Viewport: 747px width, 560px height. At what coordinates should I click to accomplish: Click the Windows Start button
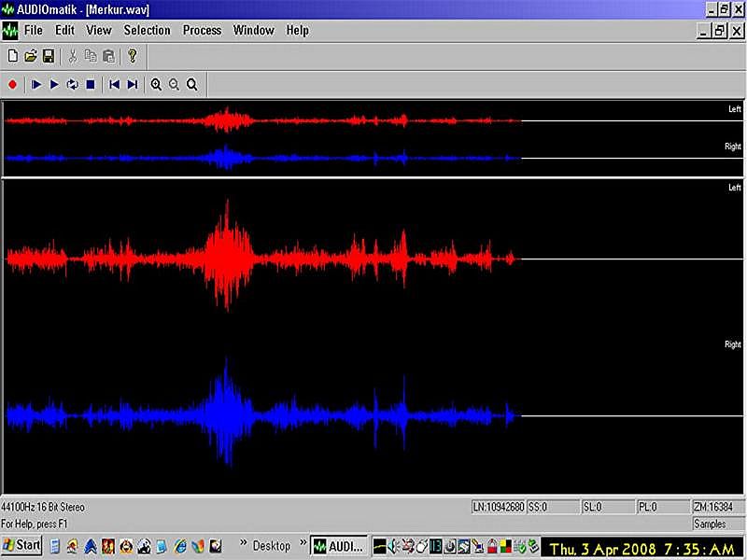(21, 545)
